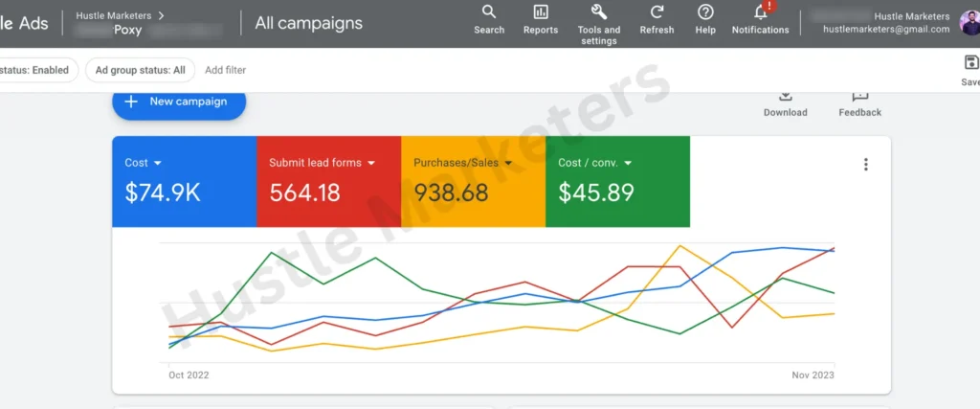Click the Refresh icon
Screen dimensions: 980x409
(657, 12)
